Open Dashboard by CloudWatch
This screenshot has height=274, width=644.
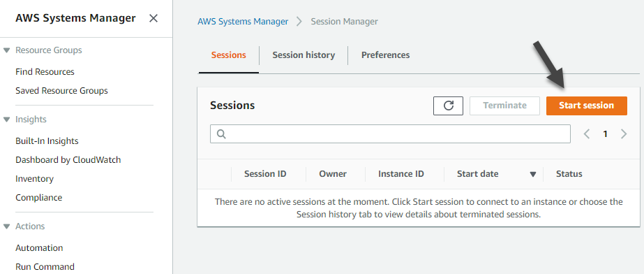coord(68,159)
